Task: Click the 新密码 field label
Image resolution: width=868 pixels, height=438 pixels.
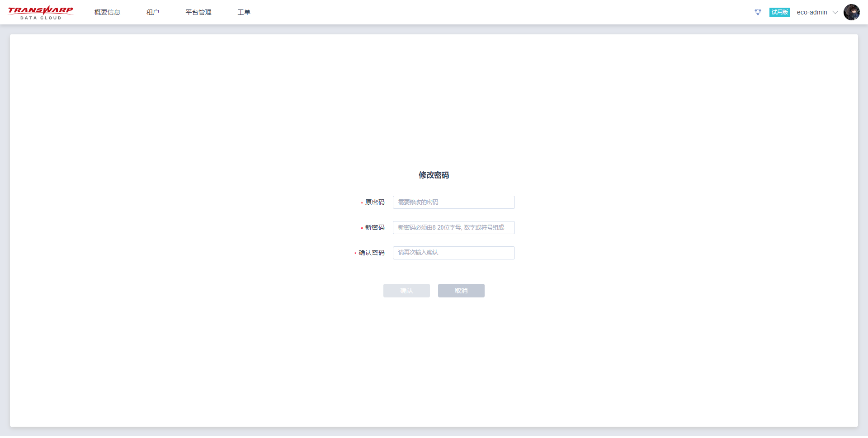Action: point(375,227)
